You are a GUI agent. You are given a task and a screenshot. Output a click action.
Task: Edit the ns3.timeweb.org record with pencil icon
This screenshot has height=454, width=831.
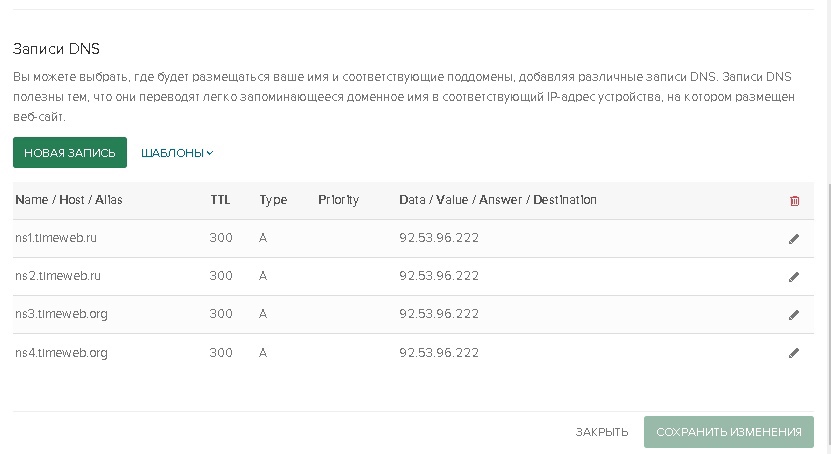[794, 315]
